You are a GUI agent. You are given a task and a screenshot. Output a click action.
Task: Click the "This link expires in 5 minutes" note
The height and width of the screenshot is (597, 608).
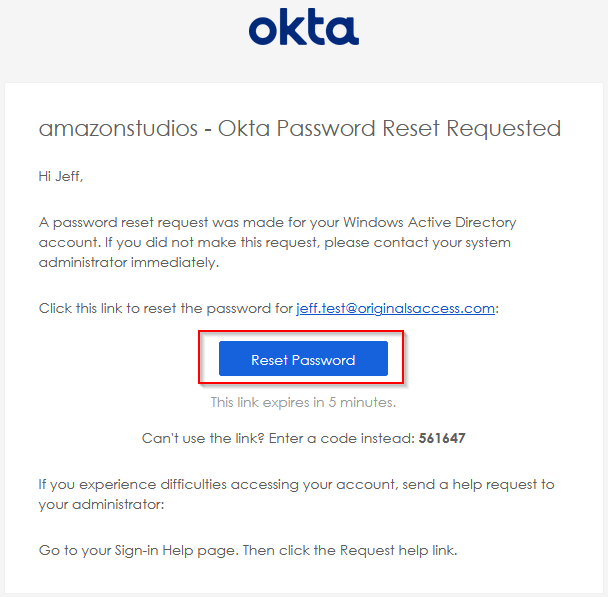(303, 403)
